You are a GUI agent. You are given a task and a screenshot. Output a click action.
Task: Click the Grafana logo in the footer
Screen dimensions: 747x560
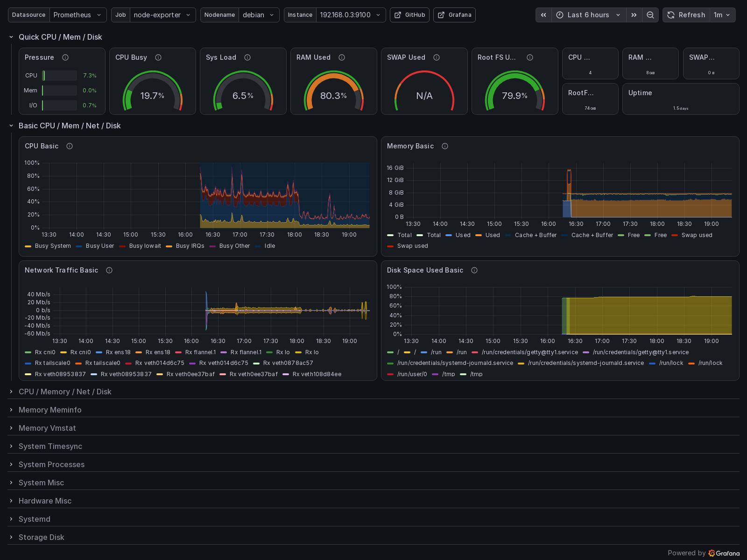pos(724,553)
